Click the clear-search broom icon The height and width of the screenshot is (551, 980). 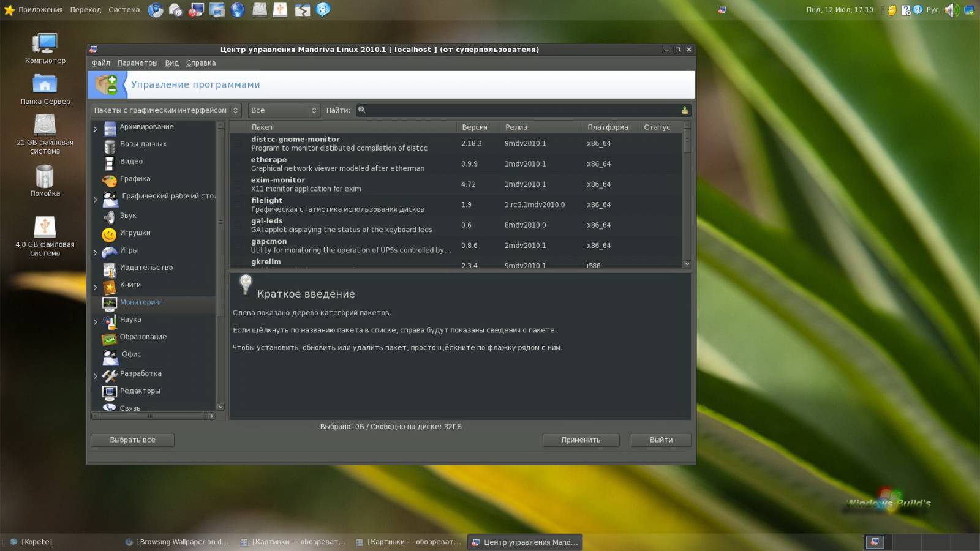(685, 110)
